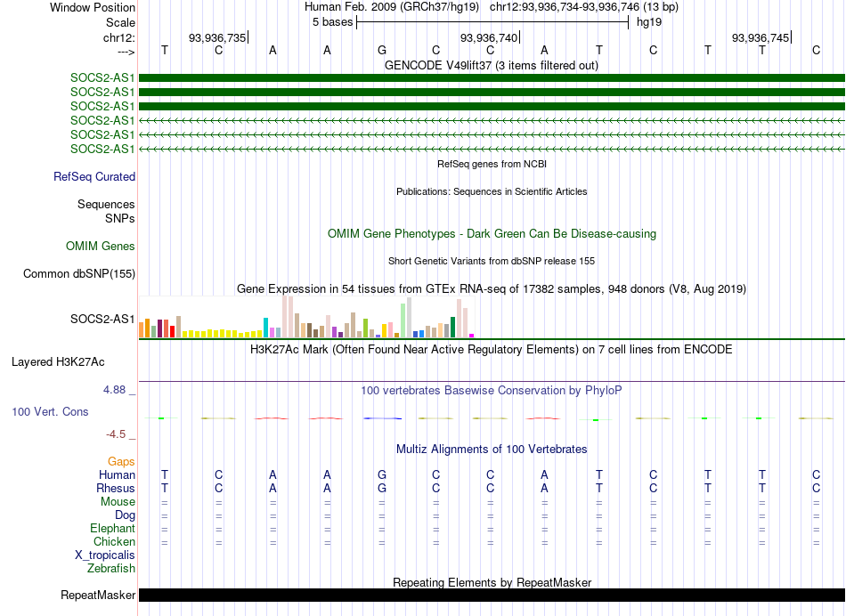Click Multiz Alignments of 100 Vertebrates title

(x=492, y=449)
